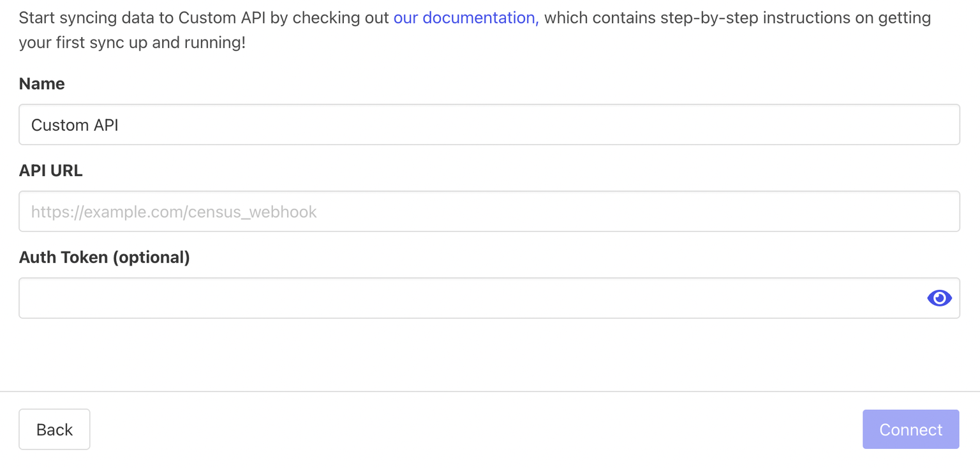Viewport: 980px width, 468px height.
Task: Place cursor in "Custom API" name text
Action: 75,125
